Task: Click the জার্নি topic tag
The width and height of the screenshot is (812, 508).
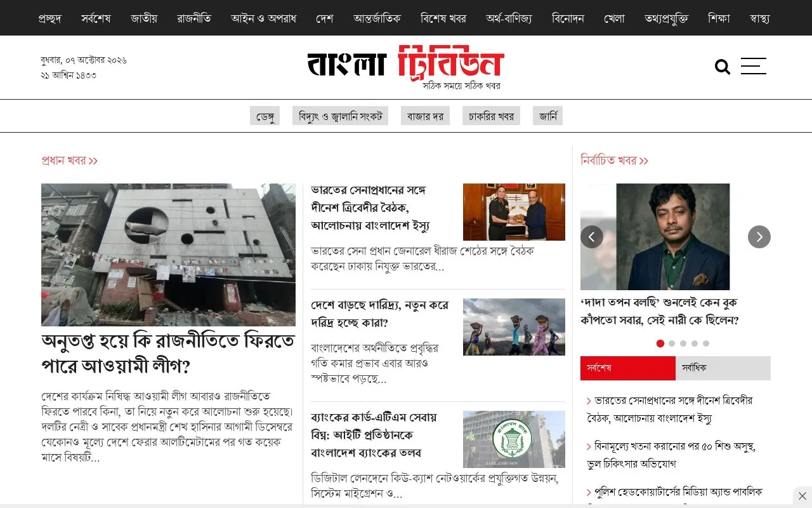Action: click(547, 116)
